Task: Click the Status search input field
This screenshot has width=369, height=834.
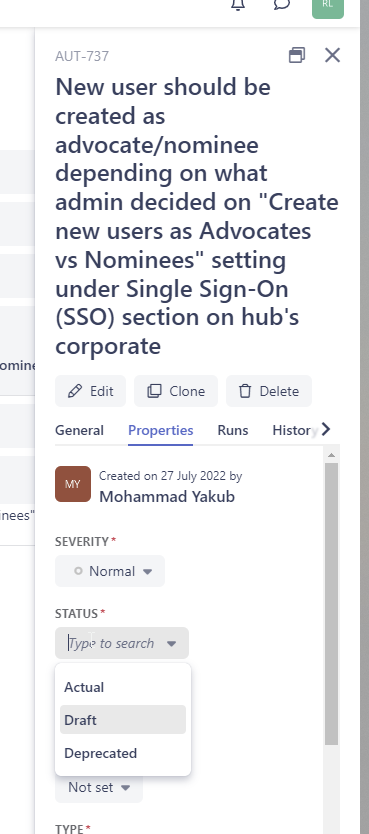Action: click(x=113, y=643)
